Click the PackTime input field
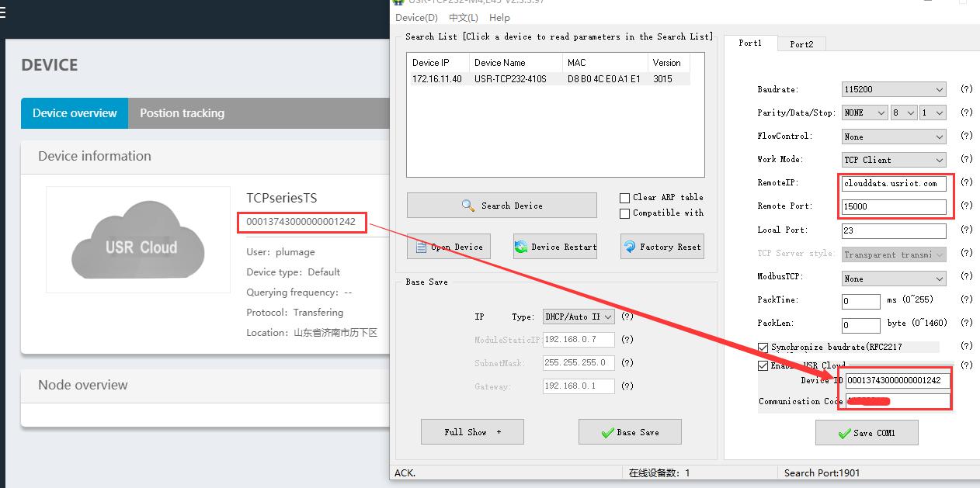 point(860,301)
